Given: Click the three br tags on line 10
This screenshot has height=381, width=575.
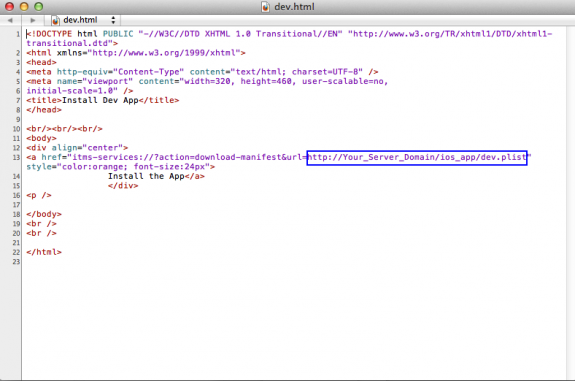Looking at the screenshot, I should pyautogui.click(x=64, y=129).
